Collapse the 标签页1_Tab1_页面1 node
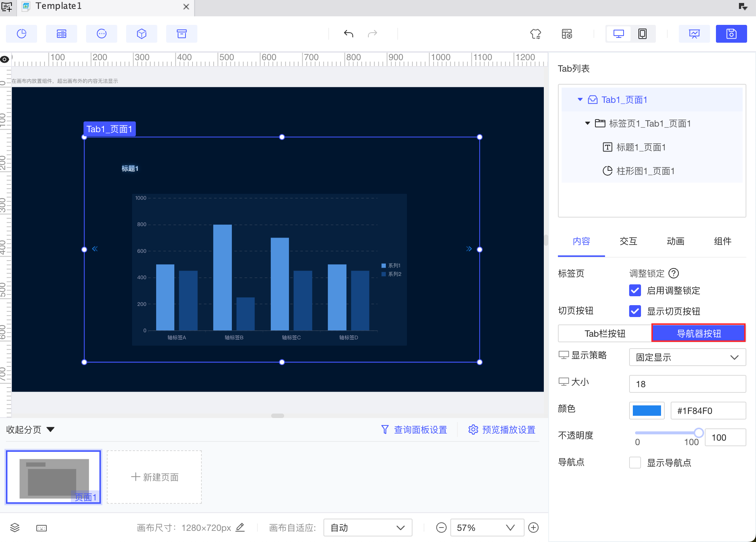This screenshot has height=542, width=756. [587, 123]
